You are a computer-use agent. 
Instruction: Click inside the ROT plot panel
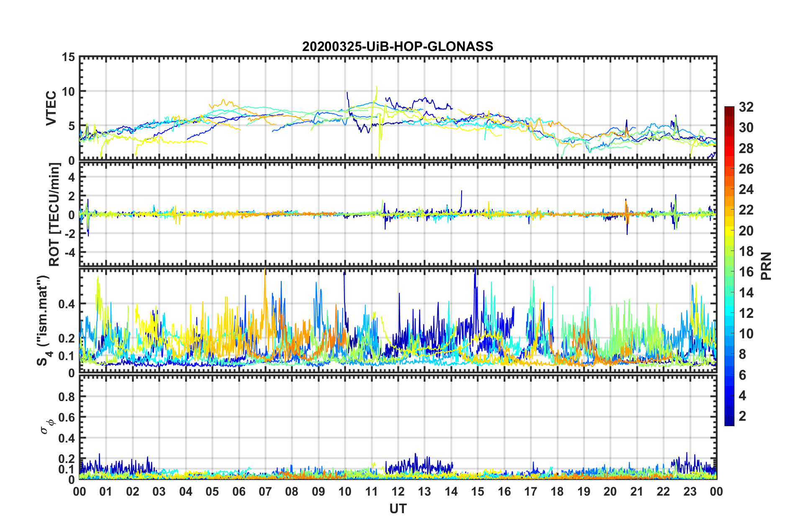tap(398, 215)
